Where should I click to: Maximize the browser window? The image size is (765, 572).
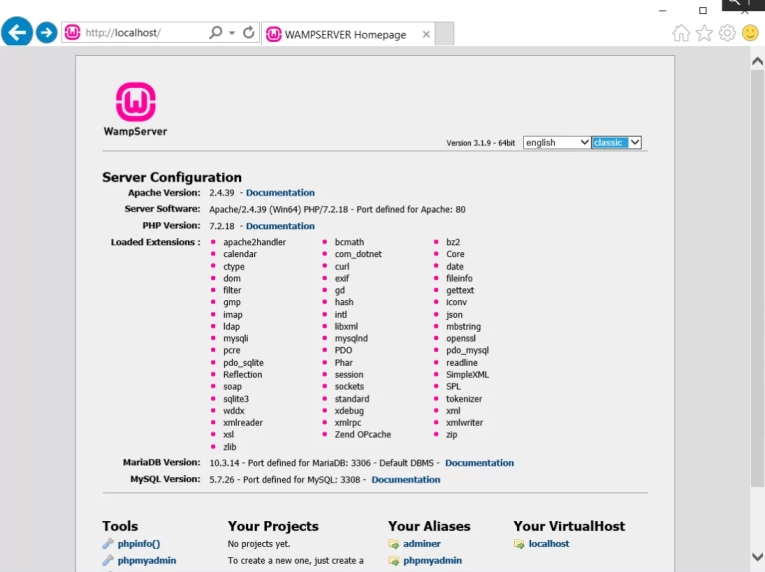703,10
